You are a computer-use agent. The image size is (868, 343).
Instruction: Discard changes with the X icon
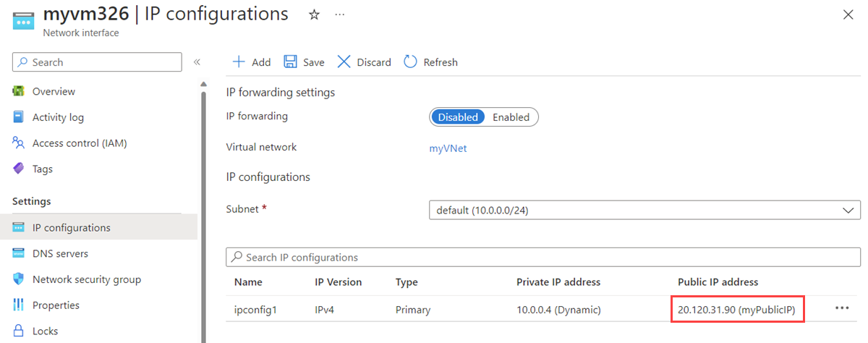click(344, 62)
